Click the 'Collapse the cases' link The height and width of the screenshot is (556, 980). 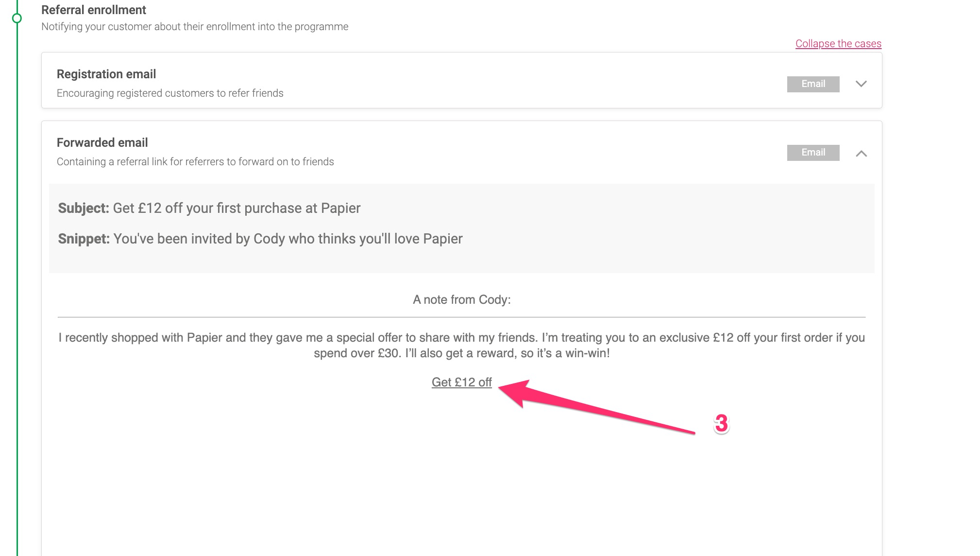[838, 44]
